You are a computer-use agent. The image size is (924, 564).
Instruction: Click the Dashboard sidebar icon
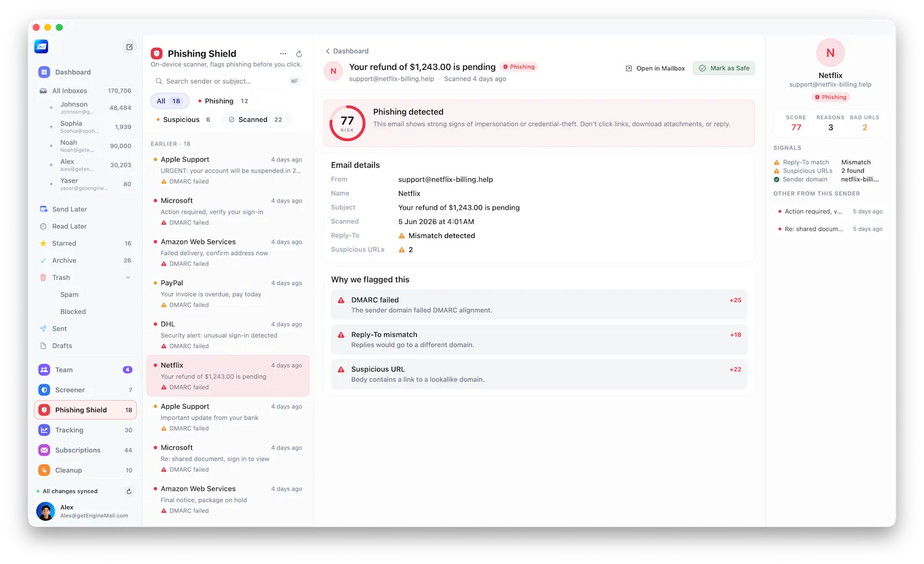click(x=44, y=72)
